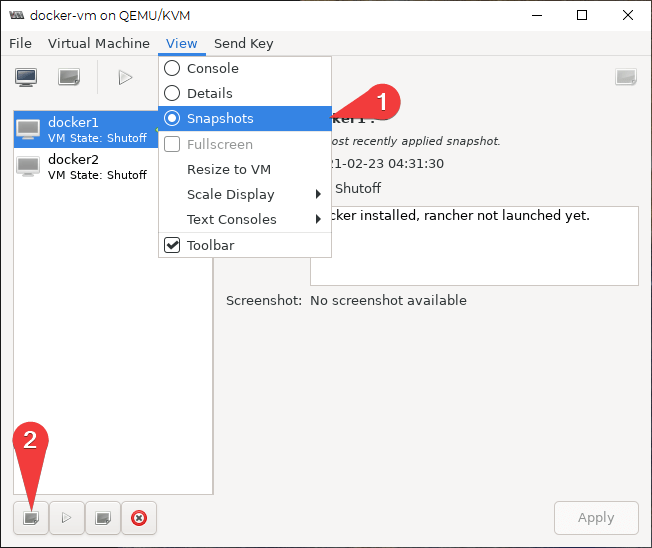This screenshot has height=548, width=652.
Task: Open the Virtual Machine menu
Action: pos(99,44)
